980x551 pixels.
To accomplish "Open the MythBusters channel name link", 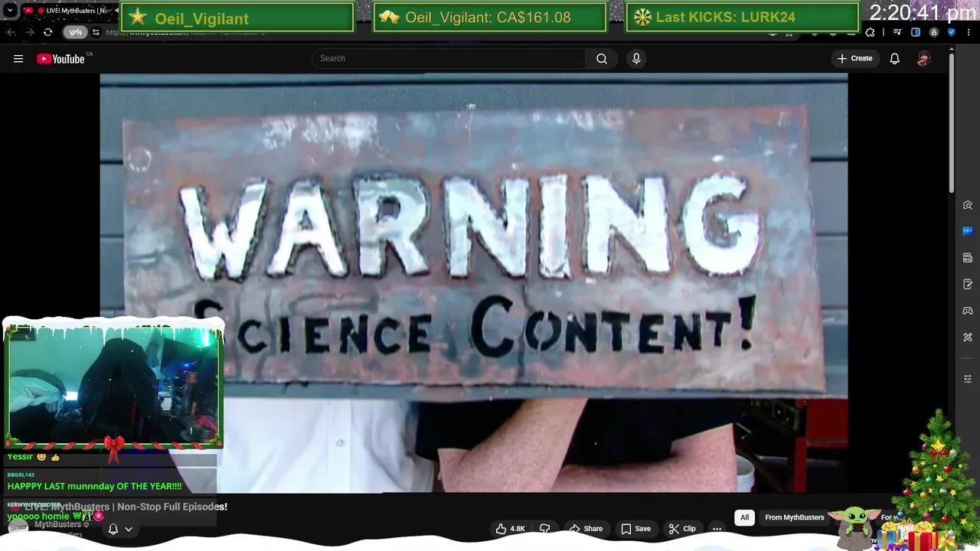I will click(57, 525).
